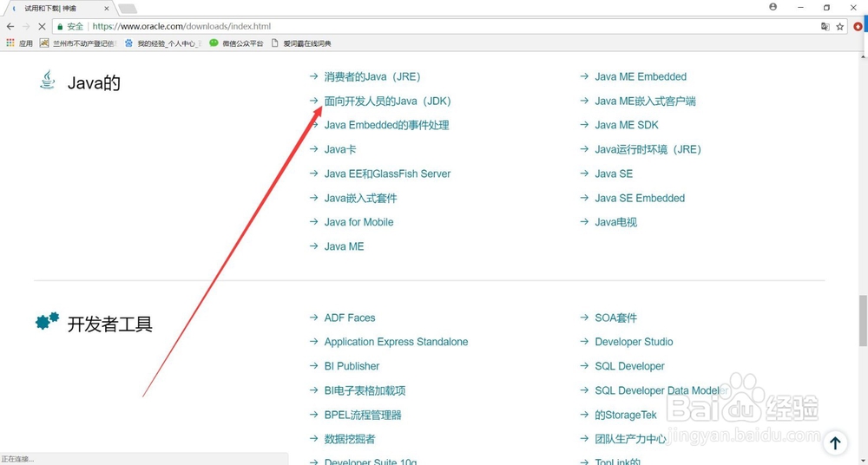Open the Java嵌入式套件 link
The image size is (868, 465).
[x=360, y=198]
